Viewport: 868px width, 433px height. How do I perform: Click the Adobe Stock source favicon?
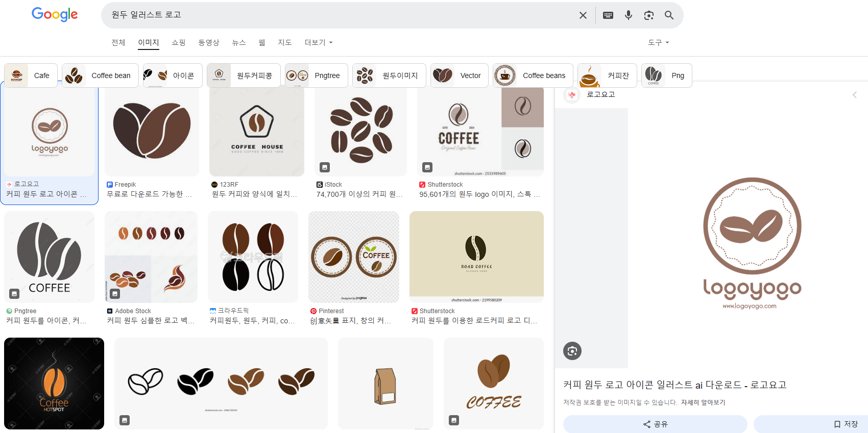click(x=110, y=311)
